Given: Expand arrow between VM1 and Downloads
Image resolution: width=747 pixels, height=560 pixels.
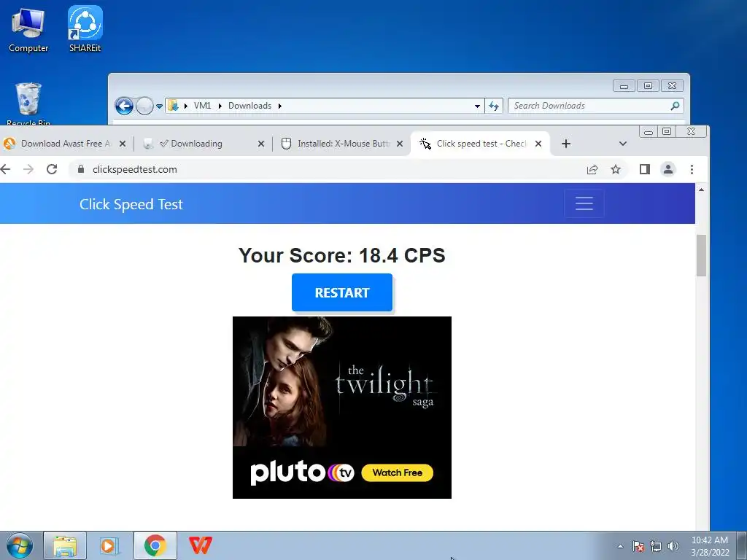Looking at the screenshot, I should click(220, 106).
